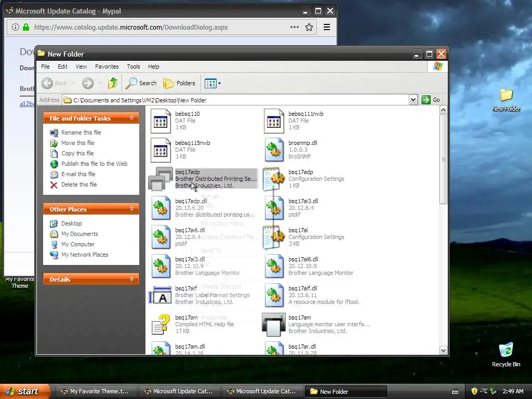Go up one folder level icon
Image resolution: width=532 pixels, height=399 pixels.
[x=113, y=83]
